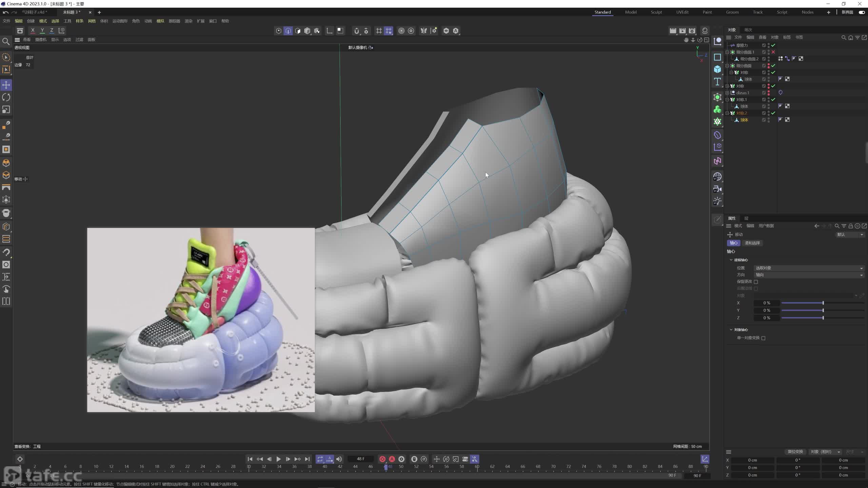
Task: Select the Rotate tool in left toolbar
Action: pyautogui.click(x=6, y=98)
